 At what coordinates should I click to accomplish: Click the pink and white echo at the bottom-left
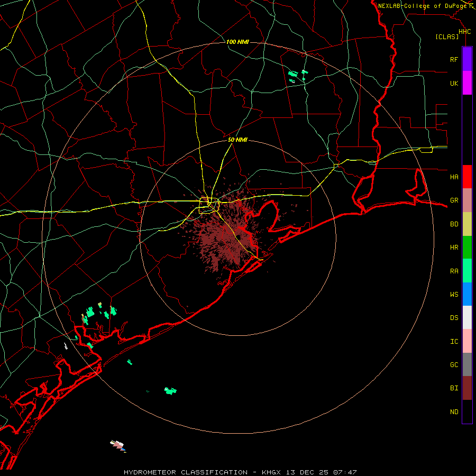[118, 446]
